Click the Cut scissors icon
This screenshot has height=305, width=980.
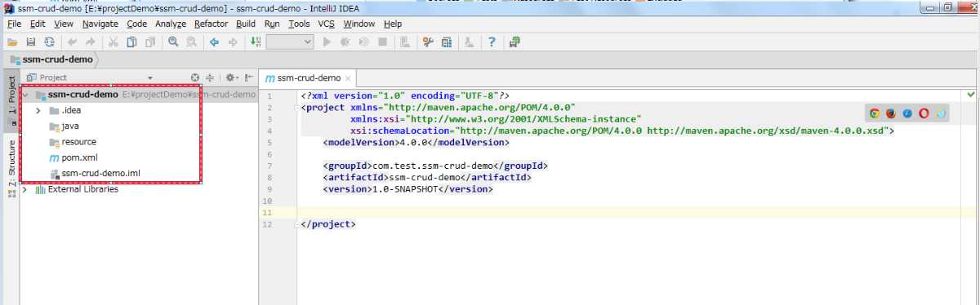[113, 42]
